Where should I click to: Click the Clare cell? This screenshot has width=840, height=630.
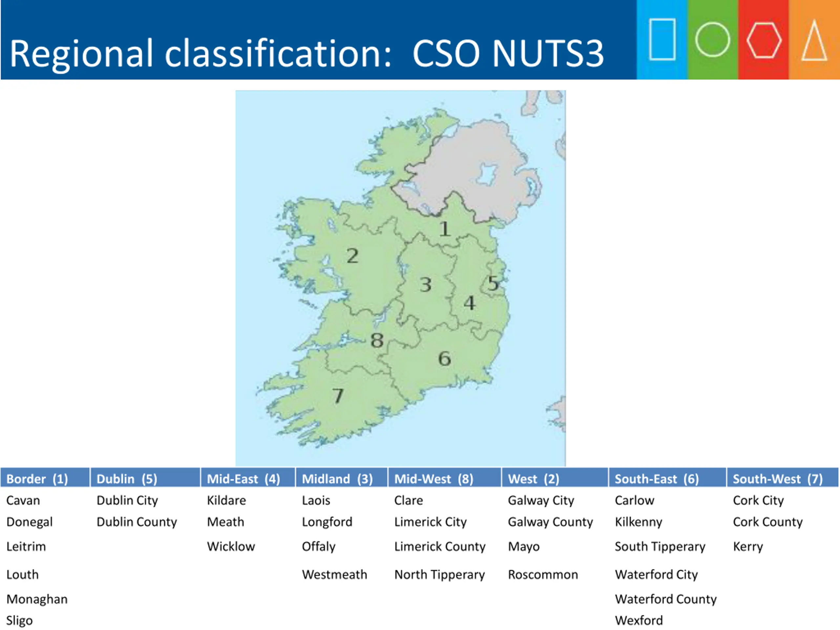click(x=409, y=500)
